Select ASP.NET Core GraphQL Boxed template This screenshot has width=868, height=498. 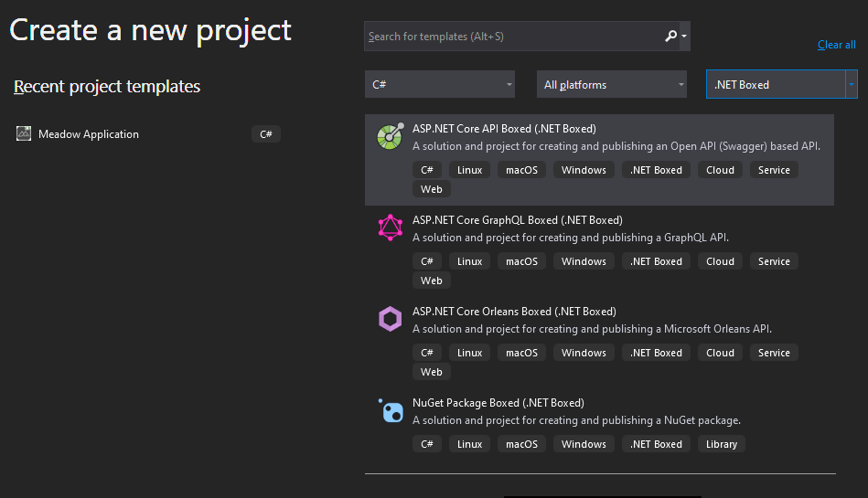tap(599, 251)
